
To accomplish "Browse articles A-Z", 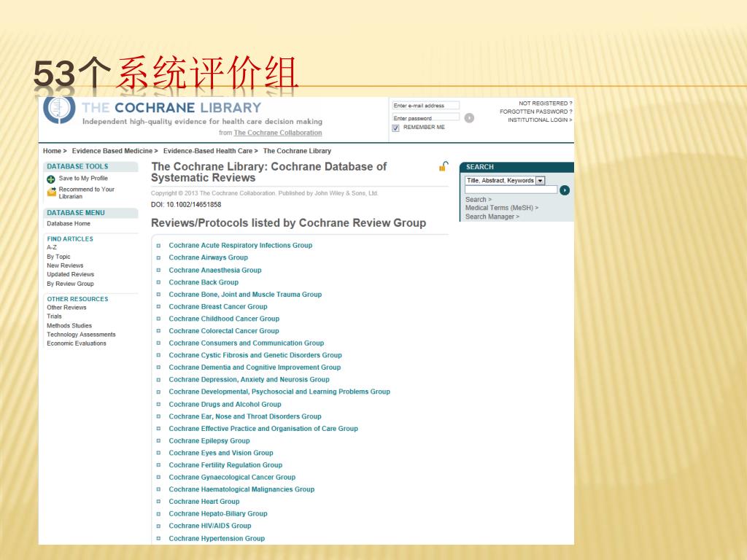I will click(x=52, y=247).
